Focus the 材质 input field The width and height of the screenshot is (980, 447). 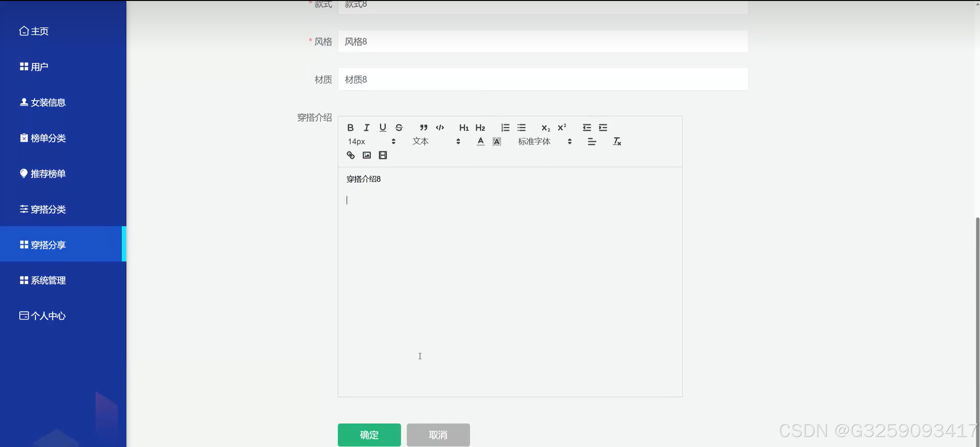(x=543, y=79)
